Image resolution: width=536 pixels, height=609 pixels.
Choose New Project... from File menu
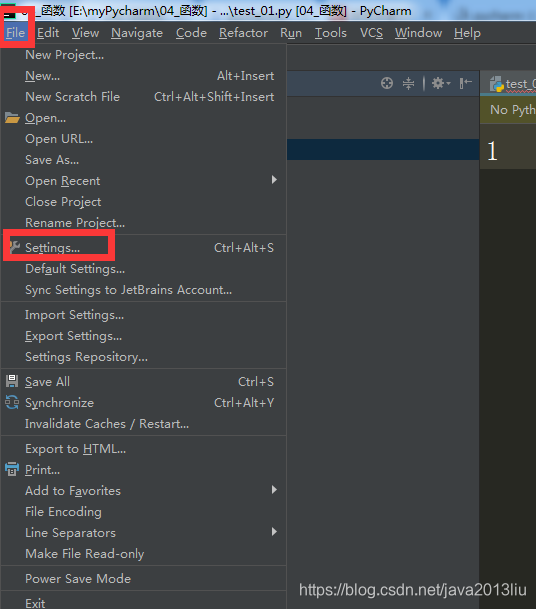144,55
